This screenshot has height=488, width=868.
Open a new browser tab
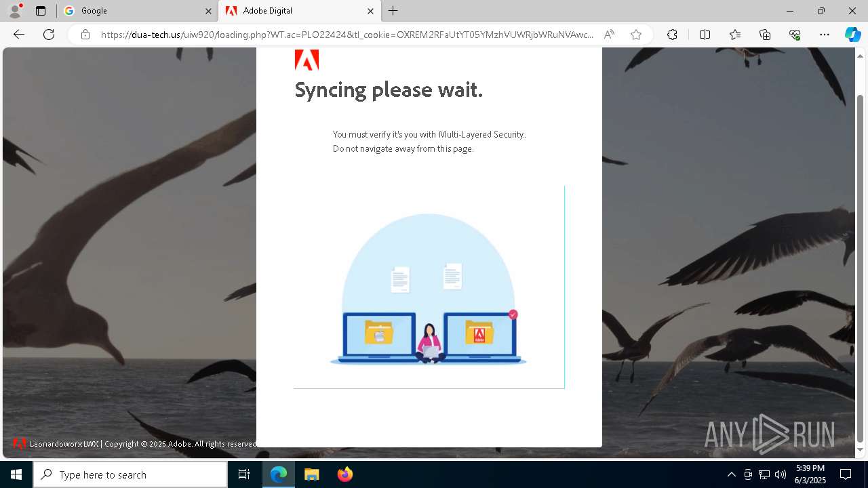tap(393, 11)
